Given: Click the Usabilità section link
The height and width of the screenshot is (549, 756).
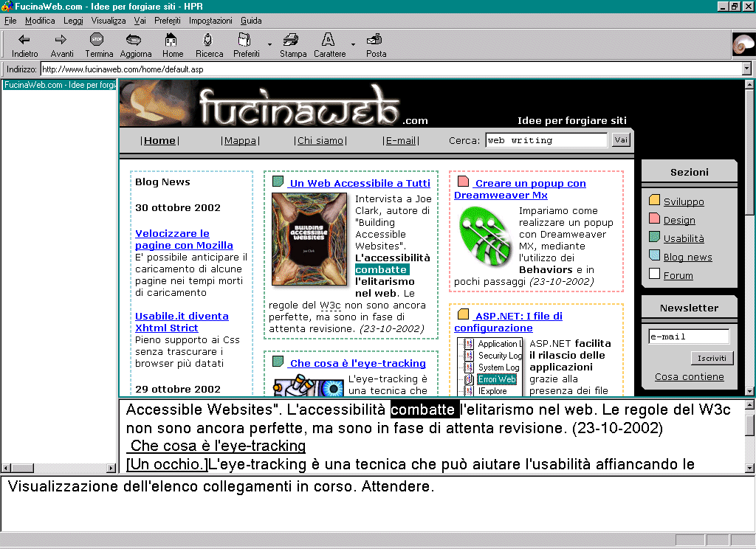Looking at the screenshot, I should point(684,238).
